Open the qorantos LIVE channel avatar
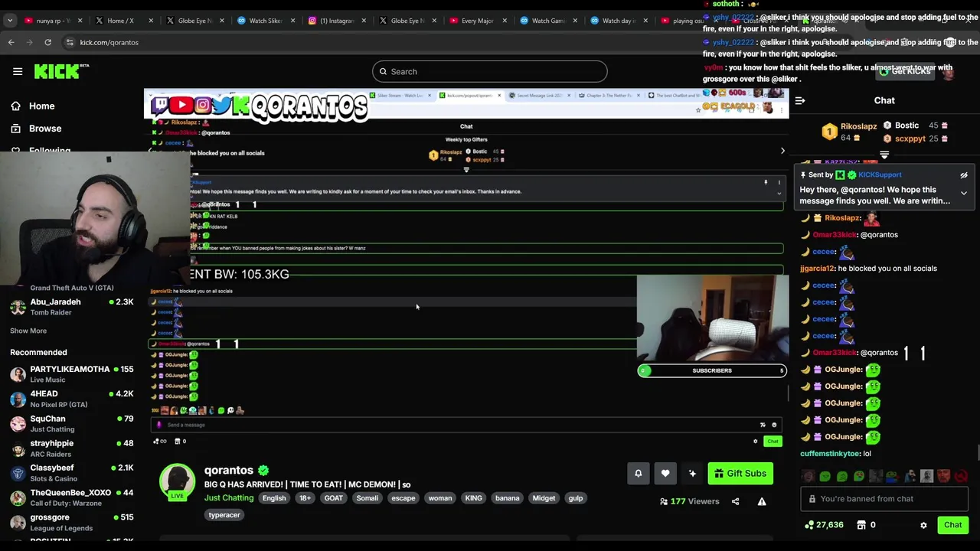 [177, 481]
